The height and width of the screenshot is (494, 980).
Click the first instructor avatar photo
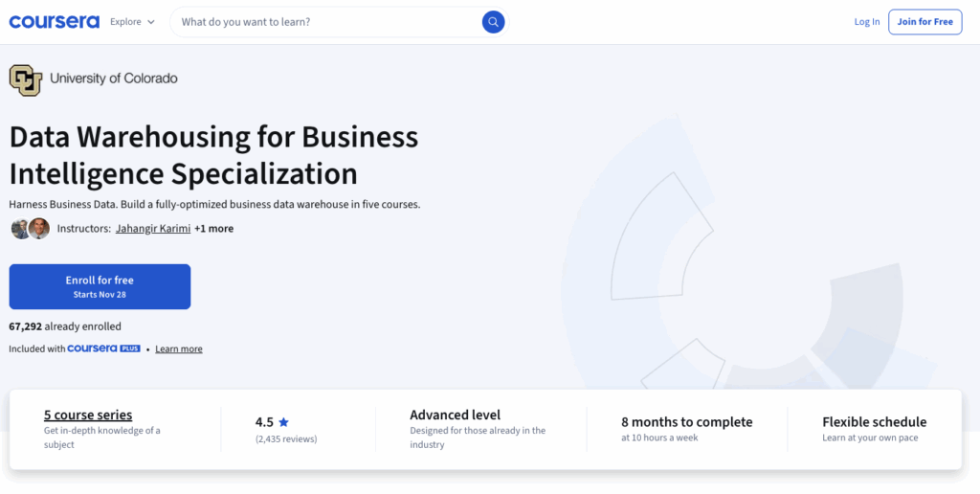20,229
